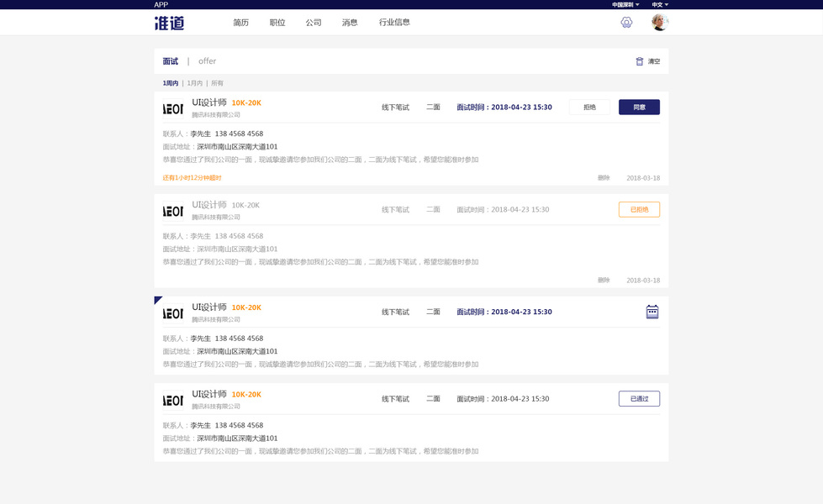The height and width of the screenshot is (504, 823).
Task: Click the settings gear icon in header
Action: click(626, 23)
